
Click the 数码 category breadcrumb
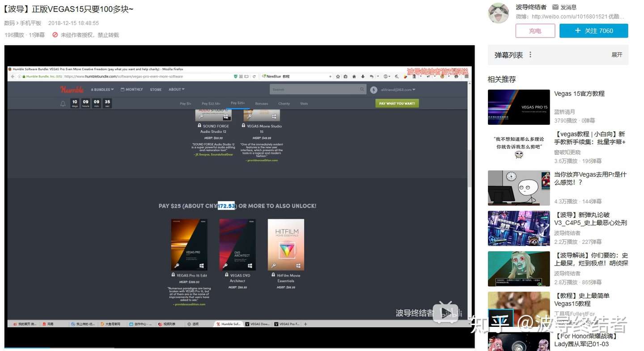tap(9, 23)
